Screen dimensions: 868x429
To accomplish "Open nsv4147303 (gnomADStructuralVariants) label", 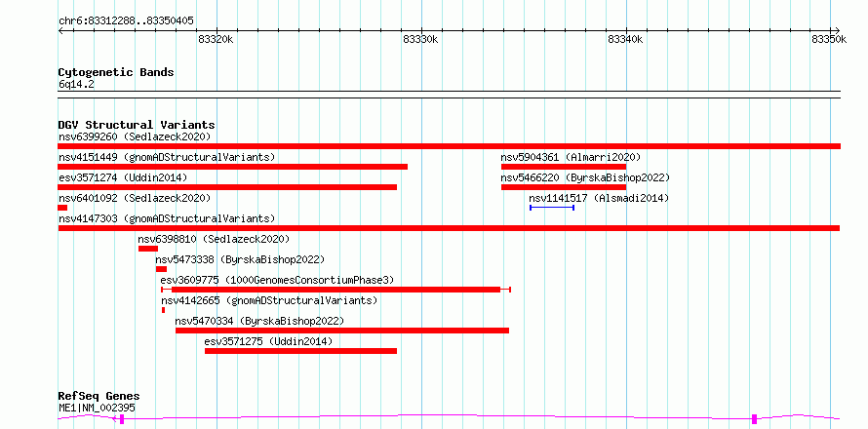I will click(167, 218).
